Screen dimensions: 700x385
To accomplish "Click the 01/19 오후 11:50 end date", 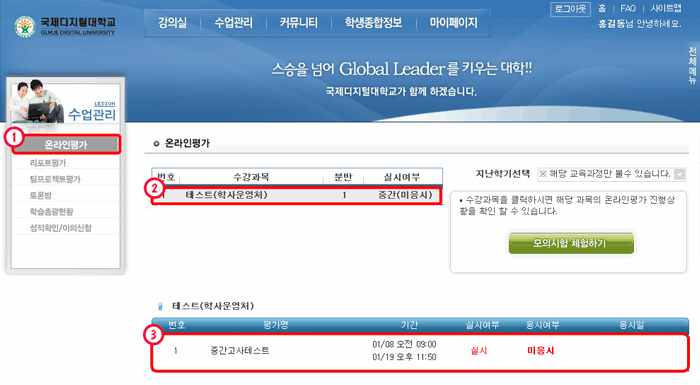I will [404, 357].
